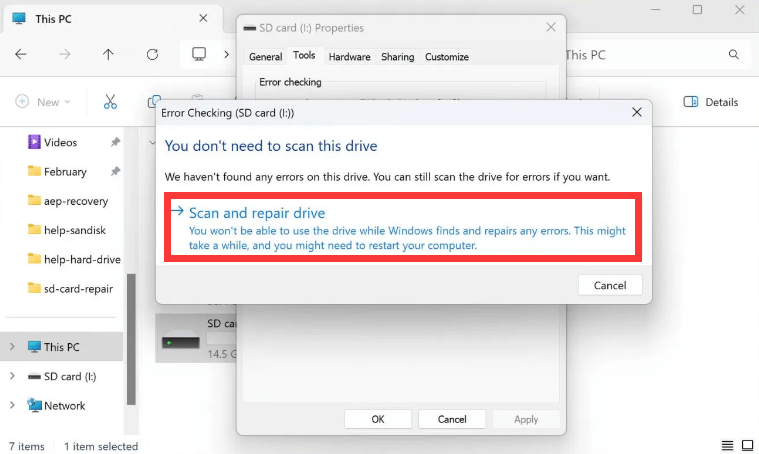Open help-sandisk folder in sidebar
Screen dimensions: 759x454
tap(75, 230)
